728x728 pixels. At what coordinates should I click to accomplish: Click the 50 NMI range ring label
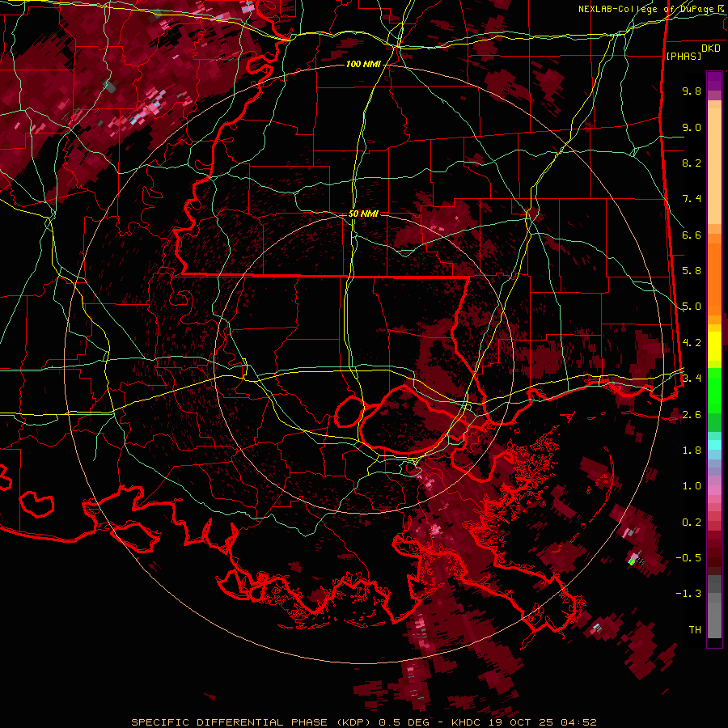[x=363, y=214]
